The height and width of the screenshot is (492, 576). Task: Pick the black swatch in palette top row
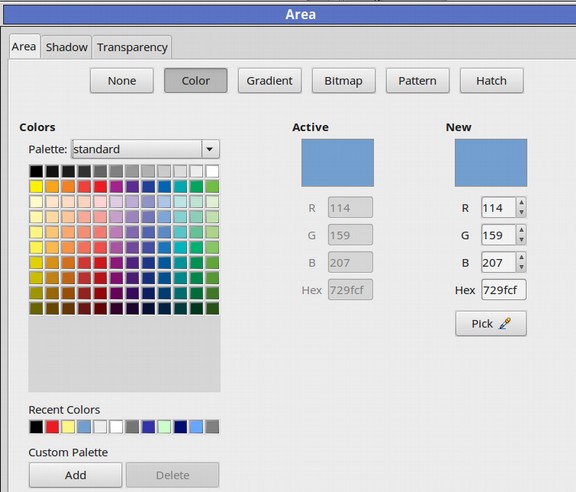(x=36, y=171)
